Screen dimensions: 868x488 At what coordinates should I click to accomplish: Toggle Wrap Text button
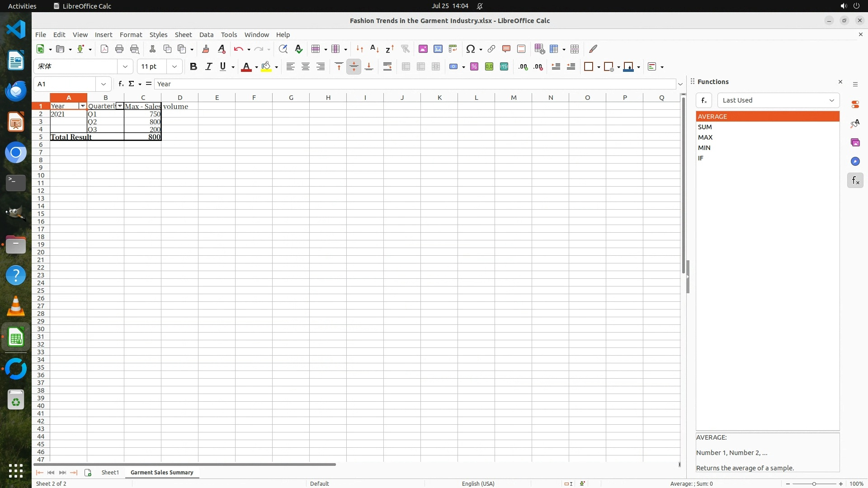[x=387, y=66]
